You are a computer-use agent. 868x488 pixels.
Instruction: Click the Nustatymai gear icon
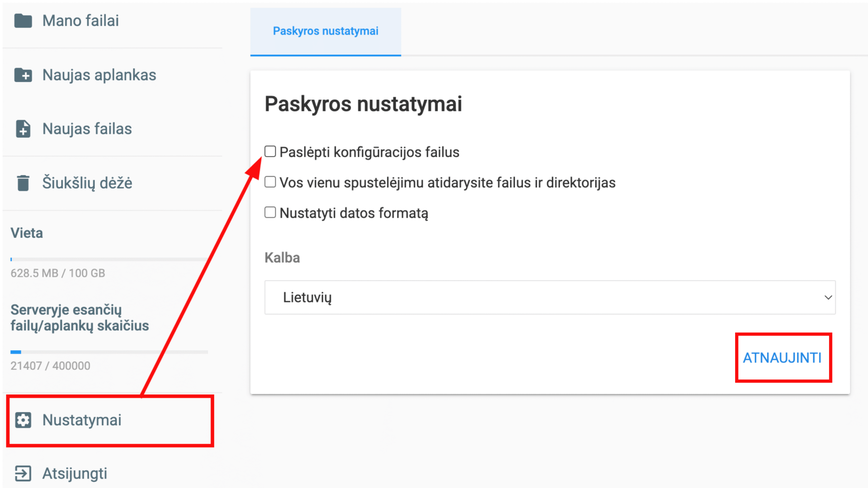point(23,421)
